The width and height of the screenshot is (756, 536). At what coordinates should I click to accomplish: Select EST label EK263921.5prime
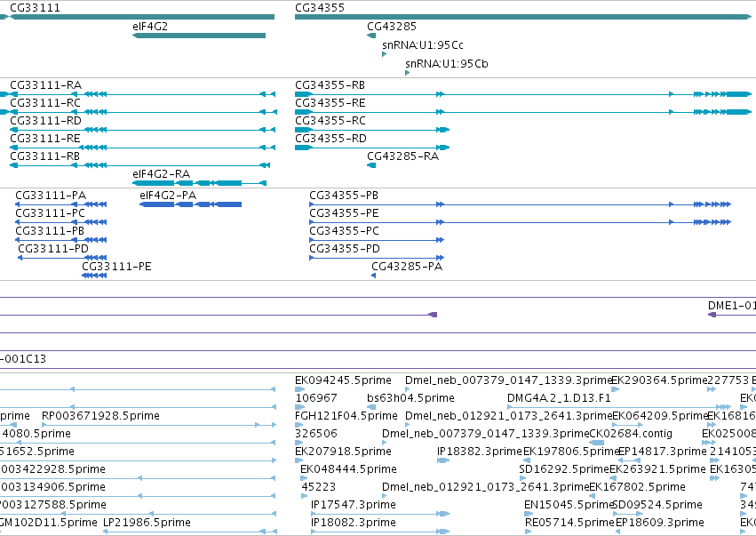657,469
